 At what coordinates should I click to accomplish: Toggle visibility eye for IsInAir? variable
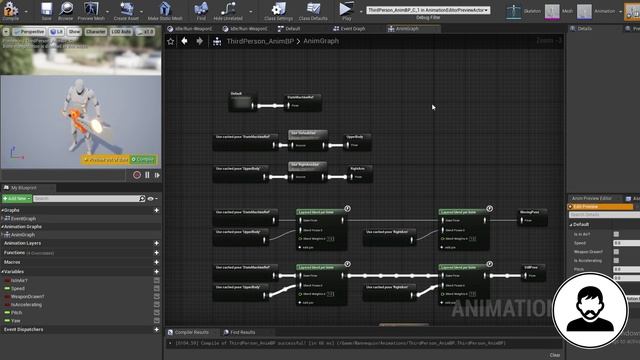(157, 280)
